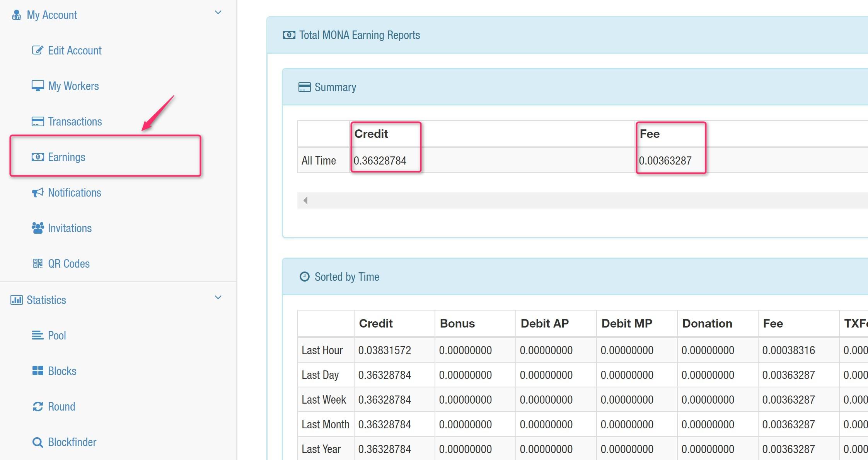The width and height of the screenshot is (868, 460).
Task: Click the Round refresh icon
Action: click(38, 406)
